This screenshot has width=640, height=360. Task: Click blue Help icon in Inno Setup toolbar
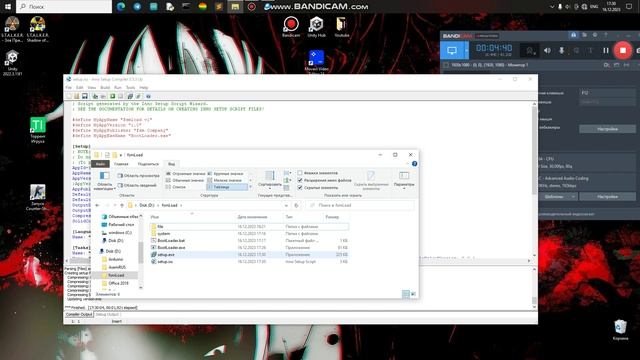coord(148,96)
